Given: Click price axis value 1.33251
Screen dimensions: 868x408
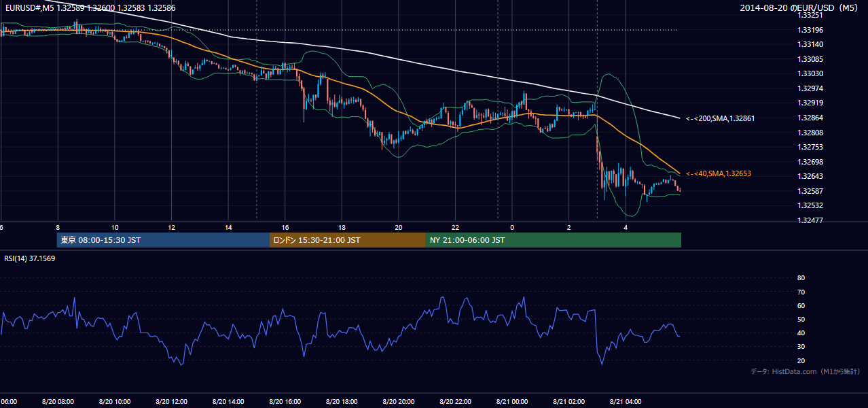Looking at the screenshot, I should point(810,15).
